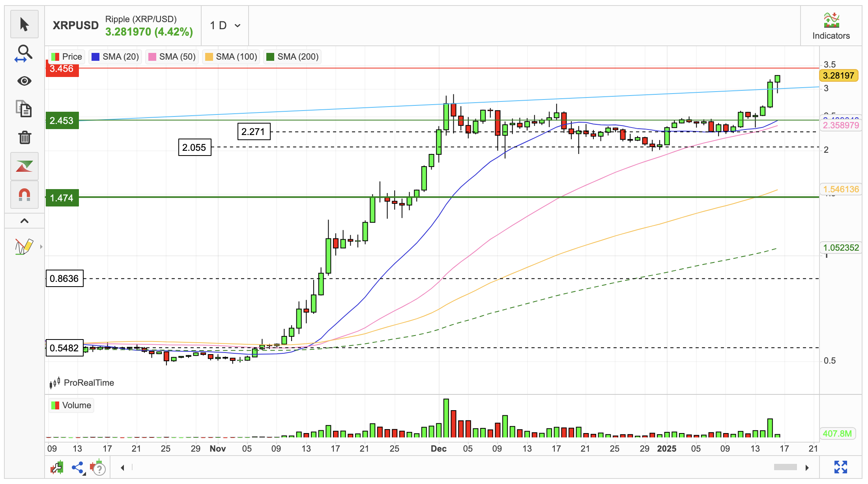Toggle SMA (20) legend item

(x=115, y=57)
